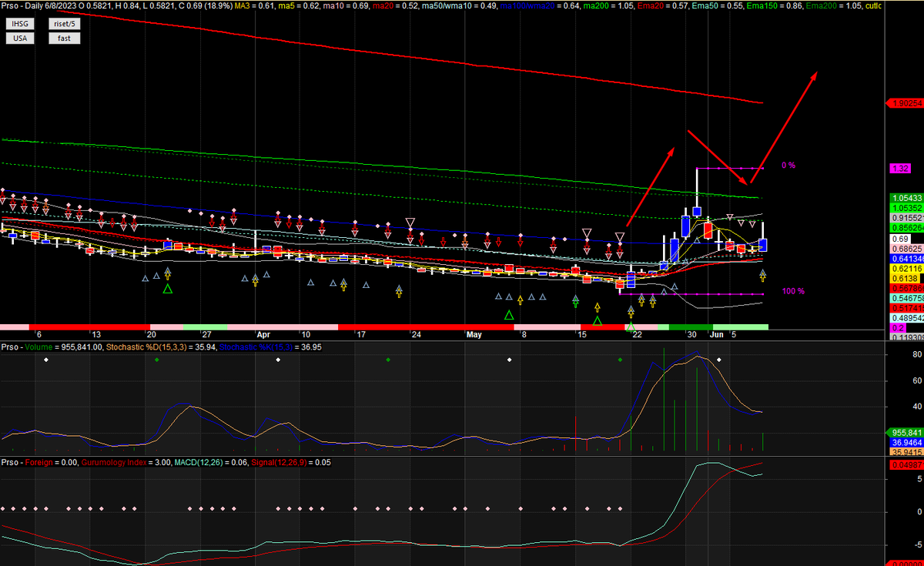Click the magenta 0.2 price label

pyautogui.click(x=896, y=327)
